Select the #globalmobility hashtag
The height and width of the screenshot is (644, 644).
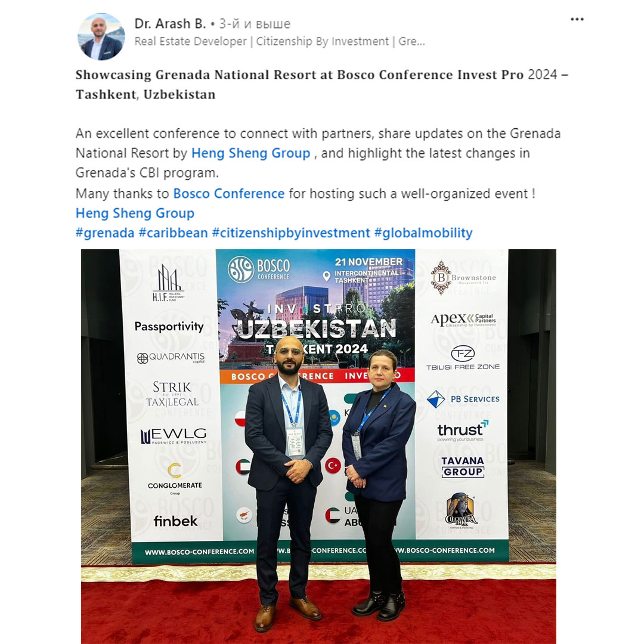point(423,233)
